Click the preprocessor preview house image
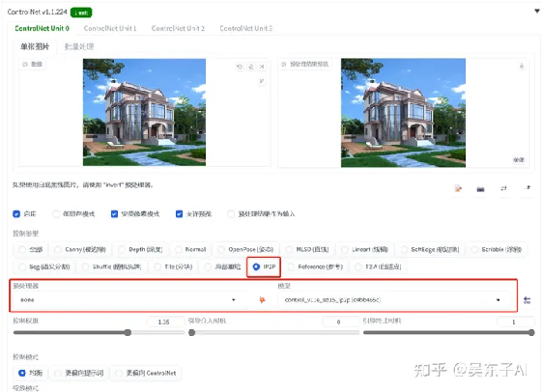Viewport: 543px width, 392px height. [x=403, y=113]
